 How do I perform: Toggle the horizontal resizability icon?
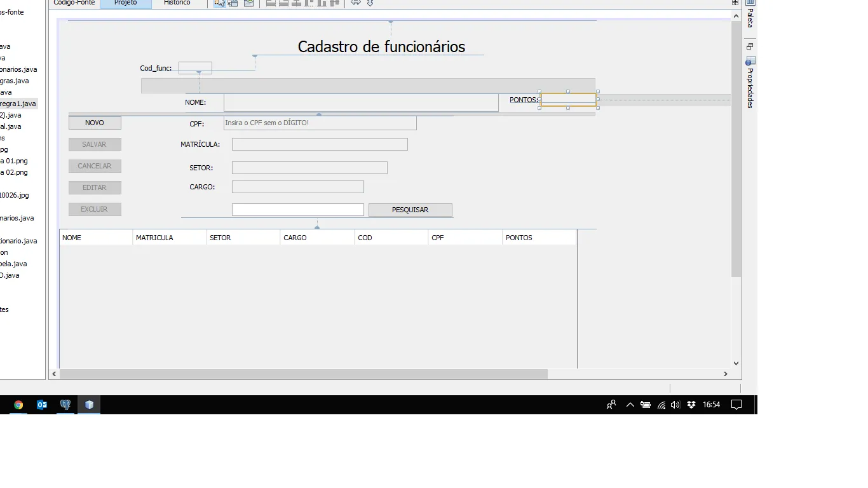(x=356, y=3)
